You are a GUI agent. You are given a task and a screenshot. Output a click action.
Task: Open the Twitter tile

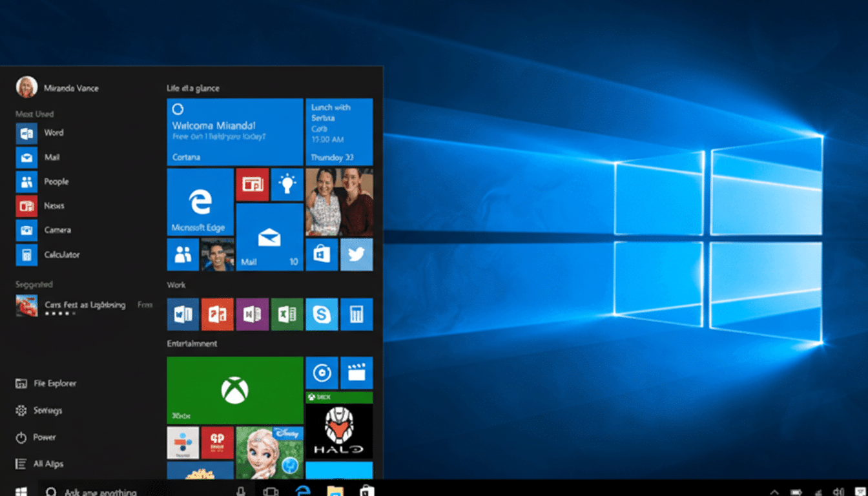(356, 254)
